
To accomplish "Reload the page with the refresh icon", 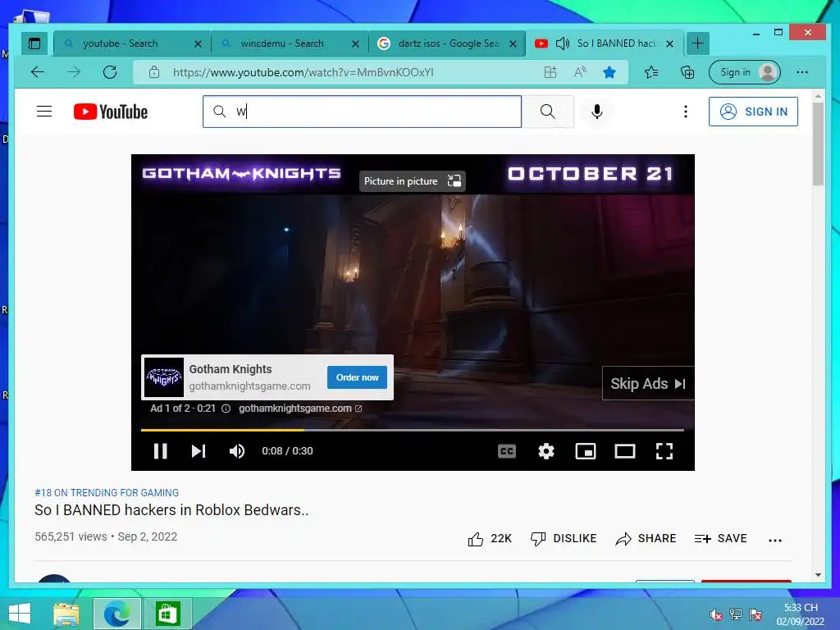I will pos(110,72).
